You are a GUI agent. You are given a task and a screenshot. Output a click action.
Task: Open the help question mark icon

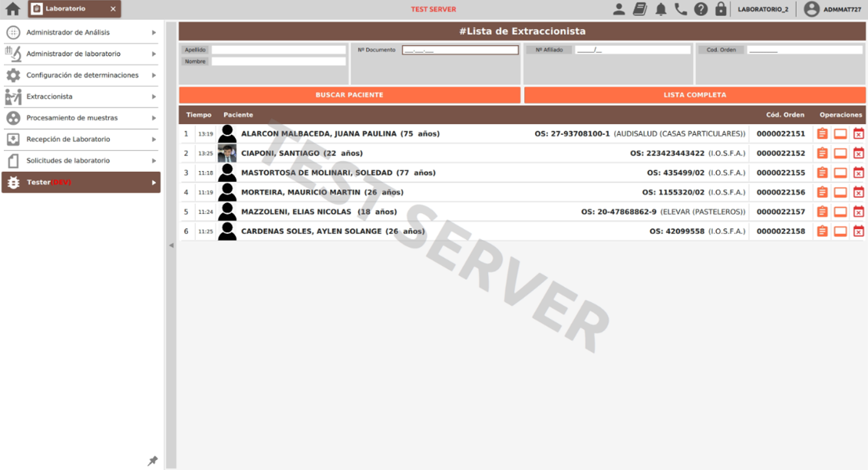tap(699, 8)
